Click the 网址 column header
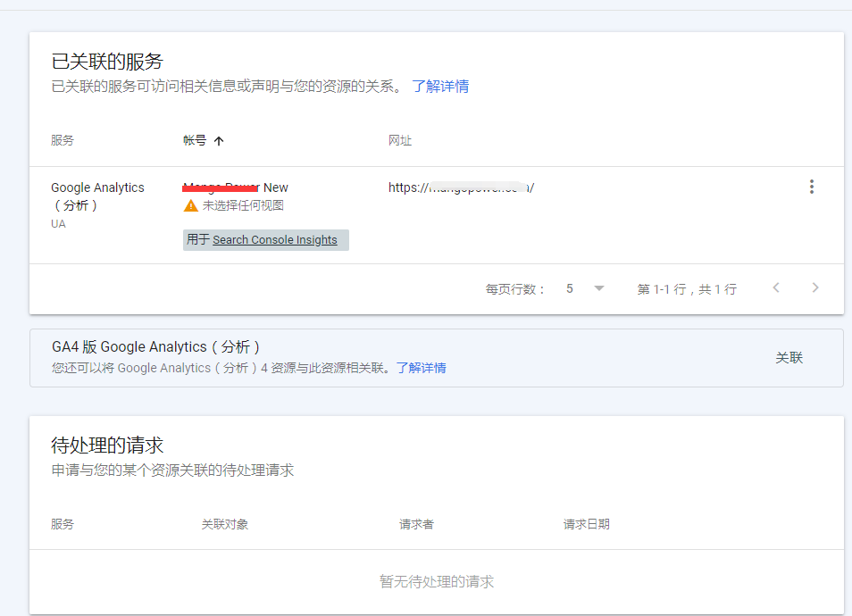Viewport: 852px width, 616px height. (x=399, y=140)
